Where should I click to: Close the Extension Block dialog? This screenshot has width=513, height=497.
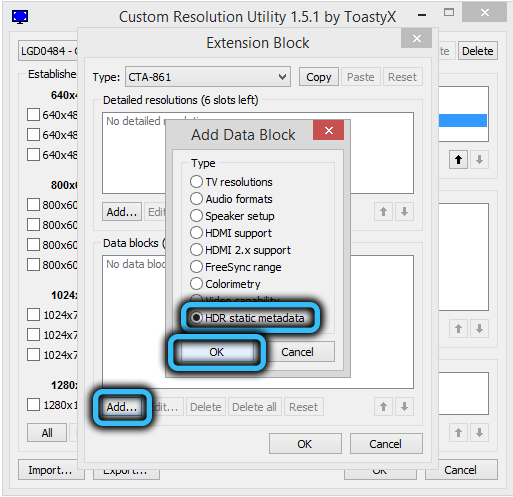click(417, 38)
